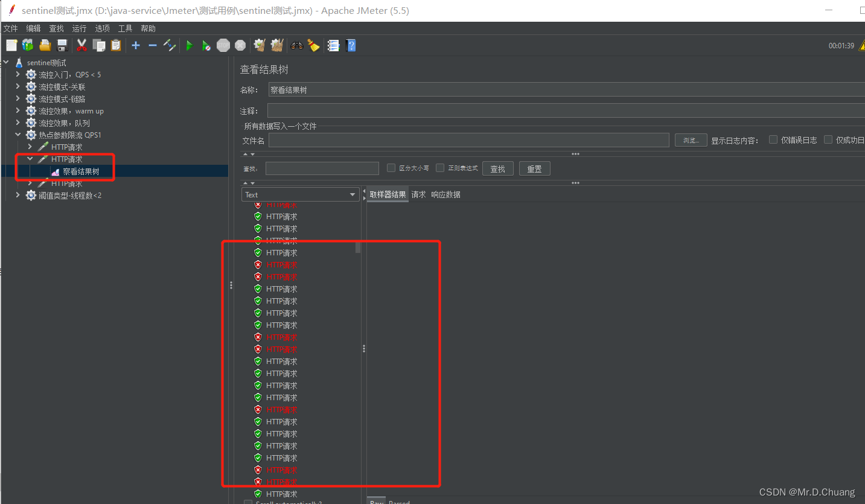Switch to the 取样器结果 tab
This screenshot has width=865, height=504.
pos(388,194)
